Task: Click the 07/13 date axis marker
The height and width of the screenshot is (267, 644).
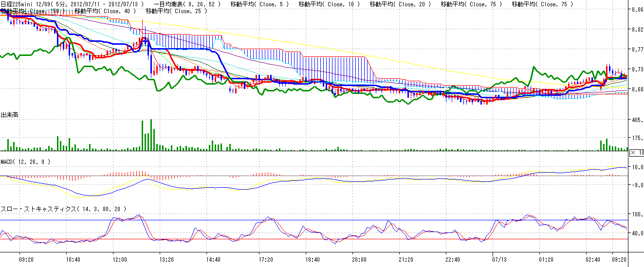Action: click(x=500, y=260)
